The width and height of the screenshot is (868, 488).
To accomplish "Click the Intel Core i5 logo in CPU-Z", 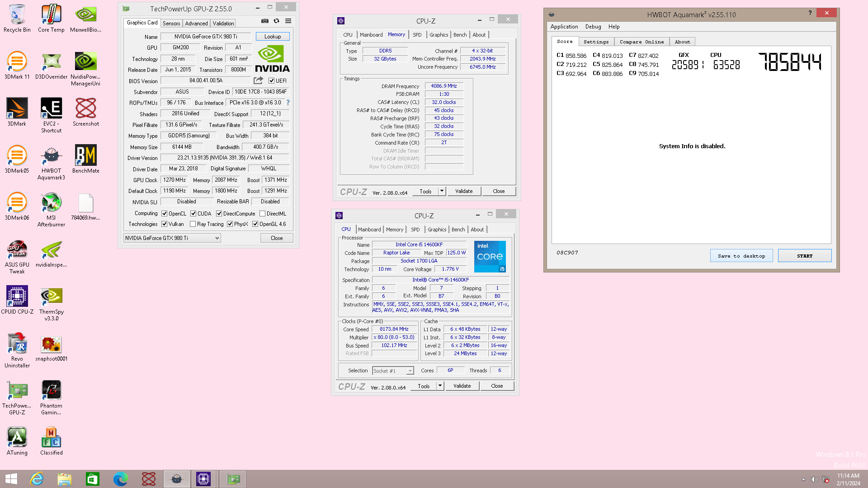I will click(490, 256).
